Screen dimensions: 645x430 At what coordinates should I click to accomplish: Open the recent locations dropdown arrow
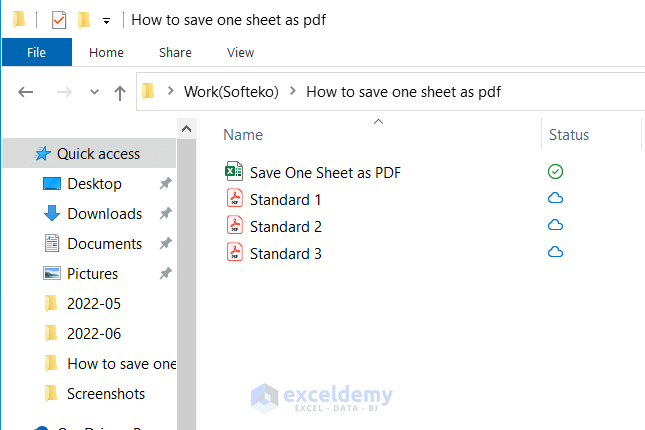(94, 92)
